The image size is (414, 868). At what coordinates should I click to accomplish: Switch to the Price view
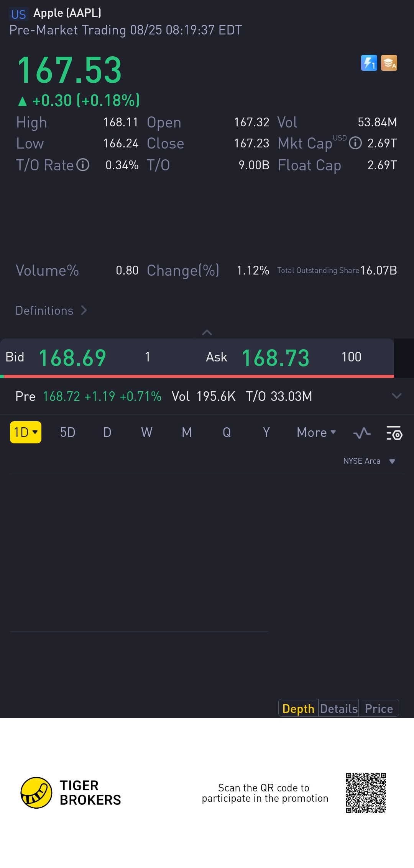point(379,709)
